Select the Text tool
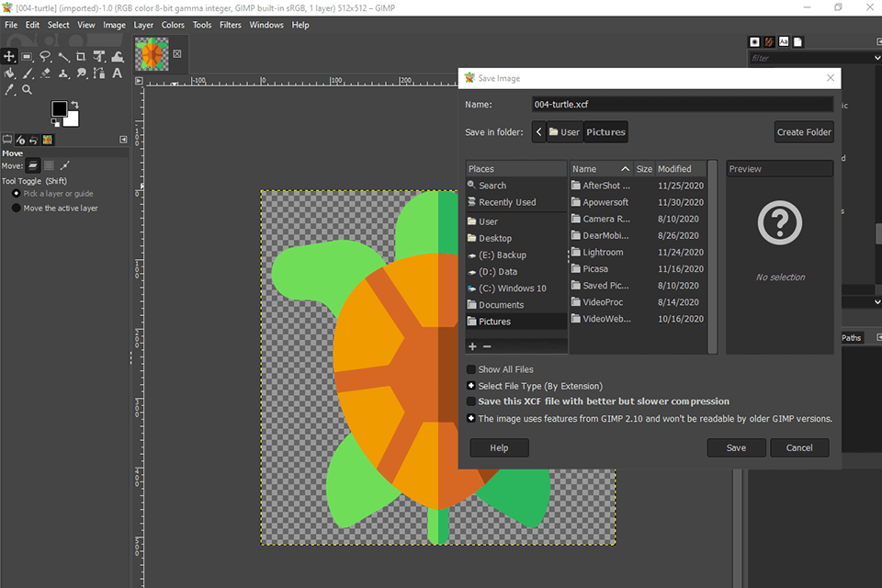882x588 pixels. coord(117,73)
